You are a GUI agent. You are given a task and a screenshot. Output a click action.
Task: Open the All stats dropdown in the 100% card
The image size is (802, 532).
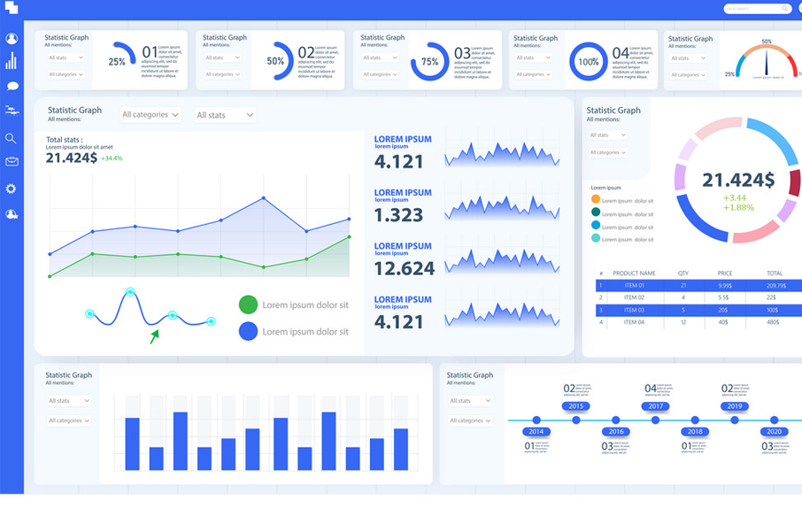534,58
